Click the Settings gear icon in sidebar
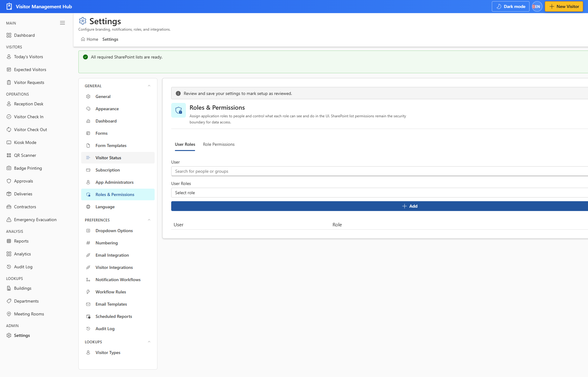This screenshot has height=377, width=588. 9,335
